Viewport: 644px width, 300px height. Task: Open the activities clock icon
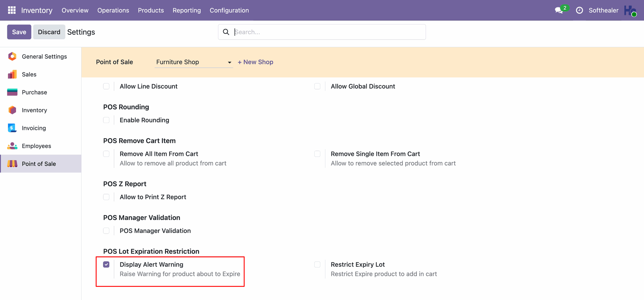579,10
